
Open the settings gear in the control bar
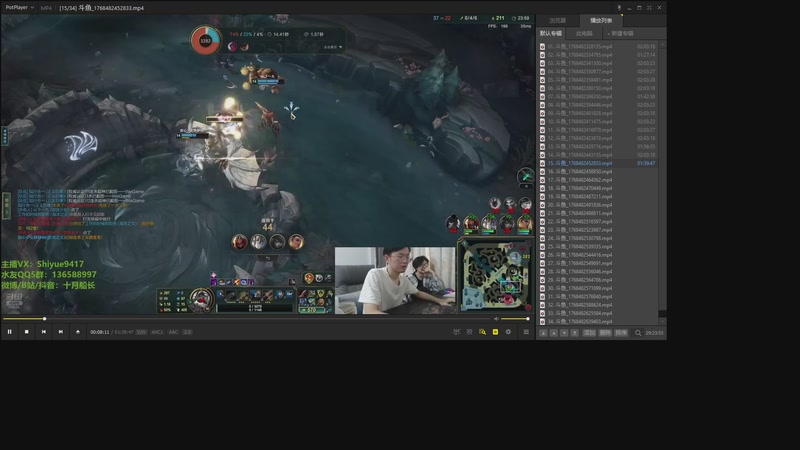tap(508, 332)
